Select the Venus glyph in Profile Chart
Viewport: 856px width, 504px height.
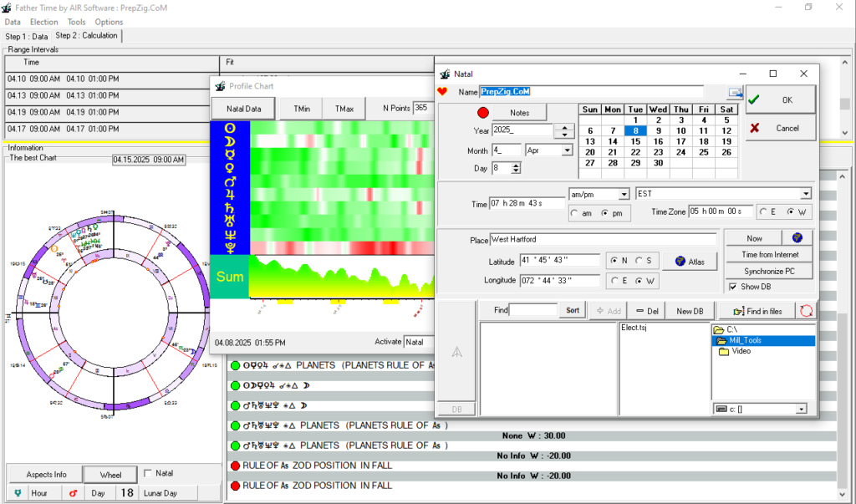pyautogui.click(x=230, y=168)
